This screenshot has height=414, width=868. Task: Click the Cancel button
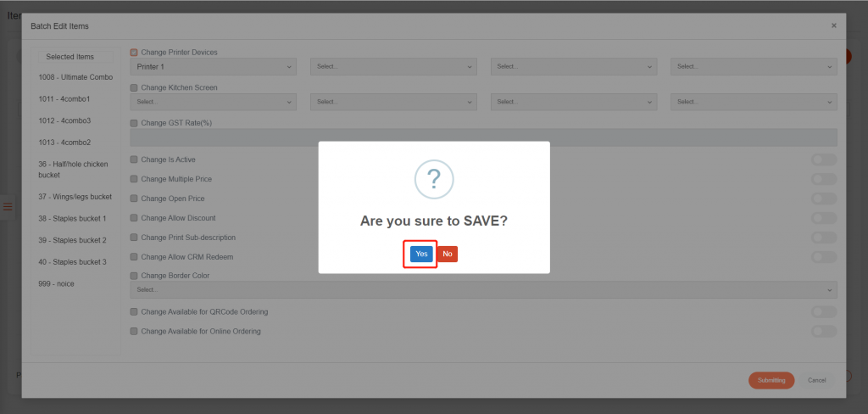coord(816,380)
